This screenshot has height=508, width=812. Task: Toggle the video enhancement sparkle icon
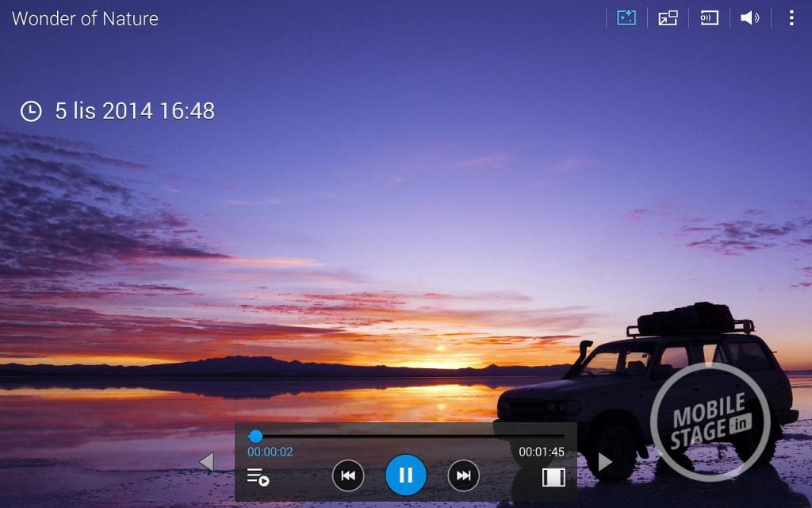click(x=626, y=17)
